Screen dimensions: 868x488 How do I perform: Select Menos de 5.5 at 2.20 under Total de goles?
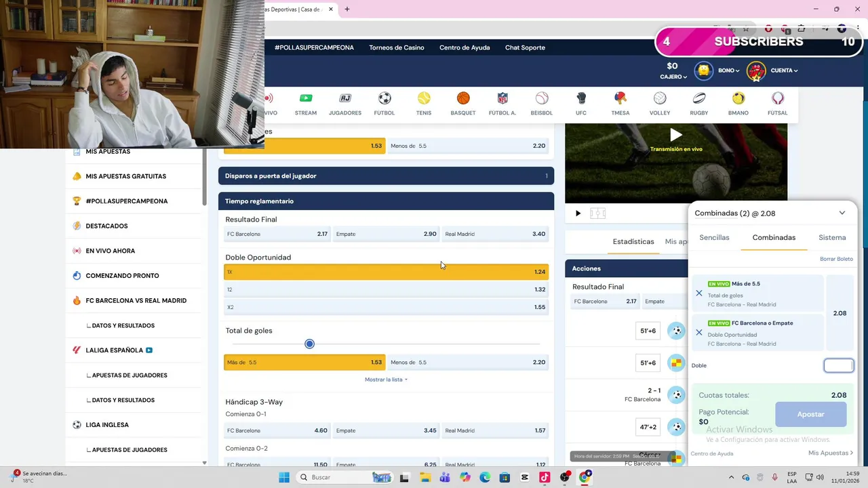pos(468,363)
